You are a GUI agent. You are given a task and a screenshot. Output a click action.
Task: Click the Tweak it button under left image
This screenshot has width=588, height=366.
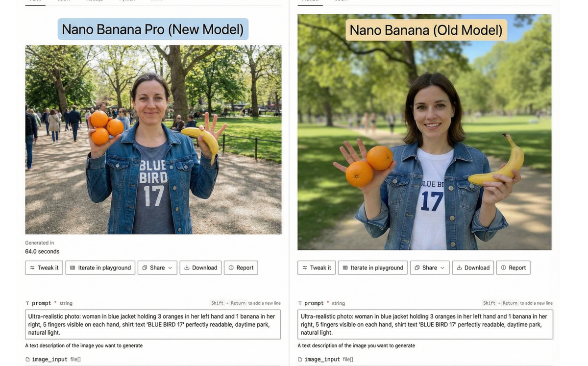click(x=44, y=268)
